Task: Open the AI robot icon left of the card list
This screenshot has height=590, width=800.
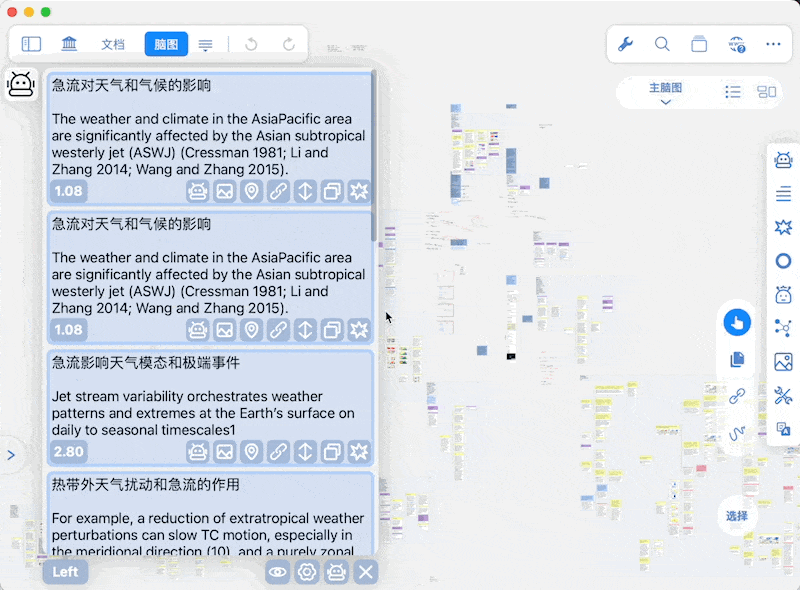Action: [21, 84]
